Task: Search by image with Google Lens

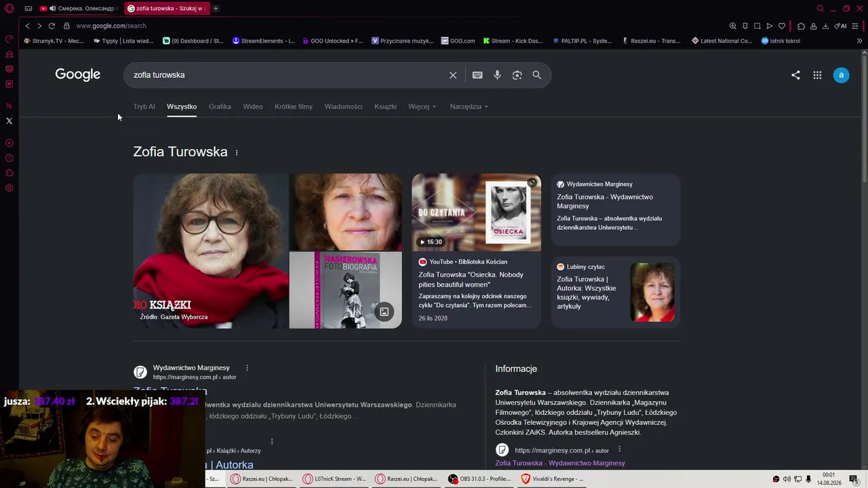Action: [517, 75]
